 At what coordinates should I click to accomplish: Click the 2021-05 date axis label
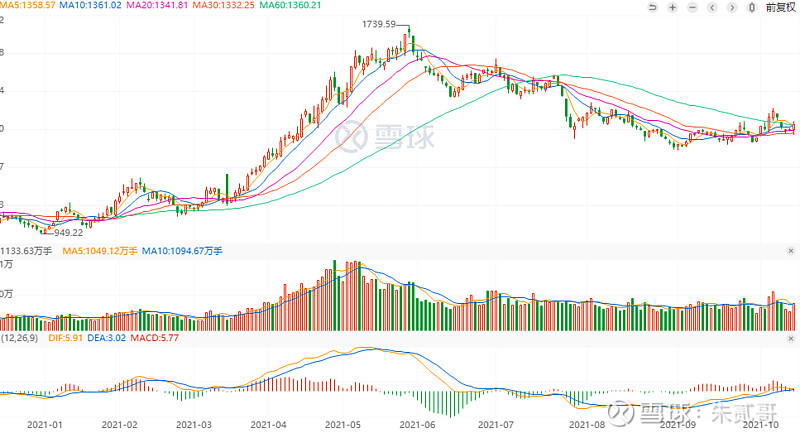[x=343, y=425]
